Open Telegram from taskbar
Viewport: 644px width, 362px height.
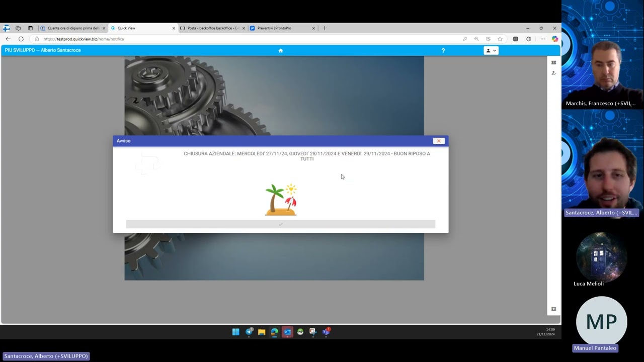249,332
